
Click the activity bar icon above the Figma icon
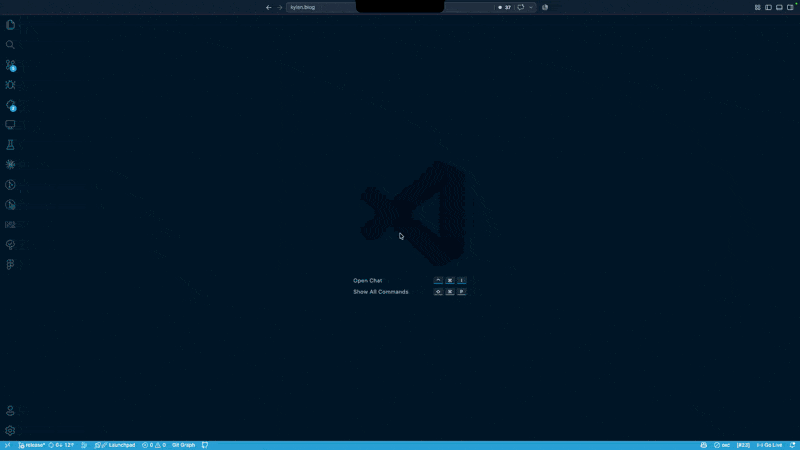[x=10, y=244]
